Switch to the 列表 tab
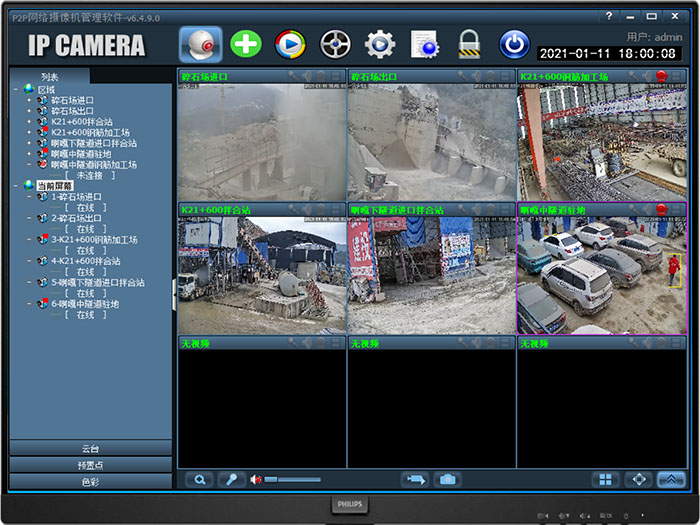The width and height of the screenshot is (700, 525). tap(50, 76)
